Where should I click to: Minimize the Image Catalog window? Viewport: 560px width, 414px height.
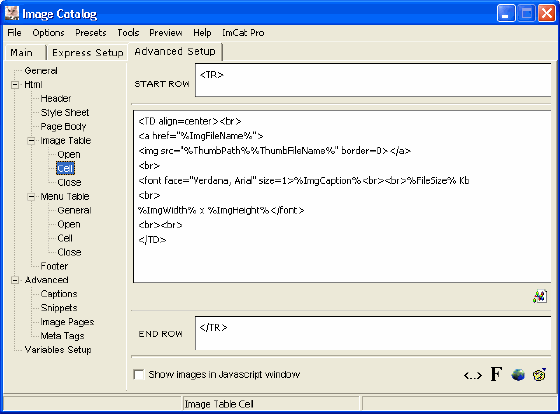(506, 13)
